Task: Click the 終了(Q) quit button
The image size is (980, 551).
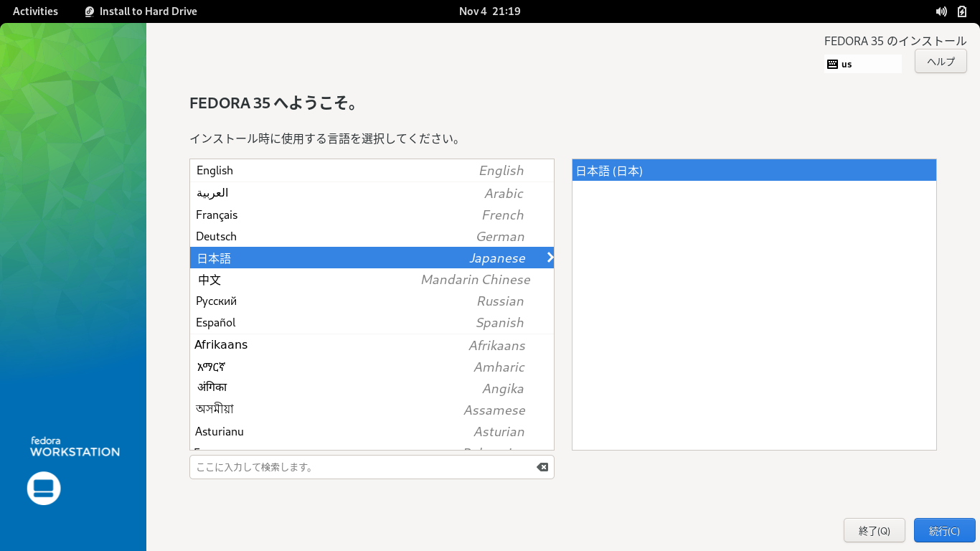Action: 874,530
